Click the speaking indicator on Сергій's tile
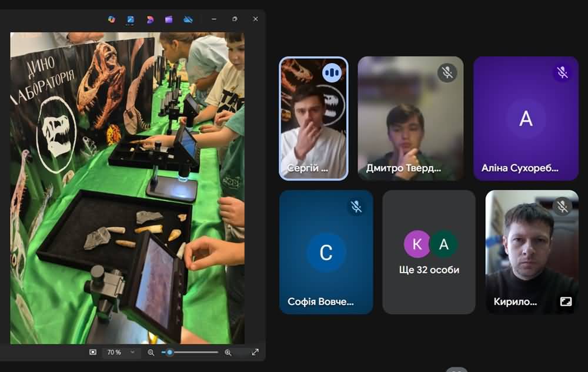The height and width of the screenshot is (372, 588). coord(332,73)
